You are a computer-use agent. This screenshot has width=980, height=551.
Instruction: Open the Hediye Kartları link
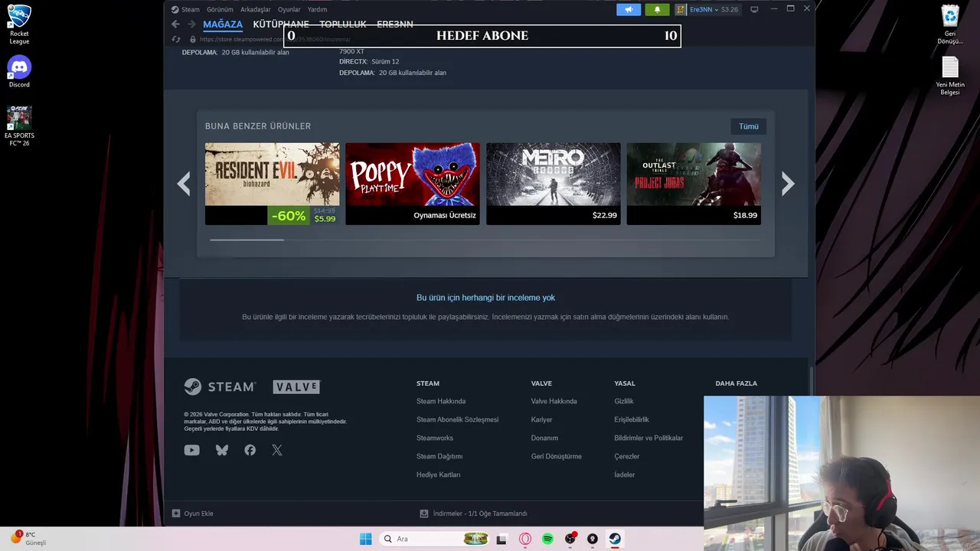point(438,474)
